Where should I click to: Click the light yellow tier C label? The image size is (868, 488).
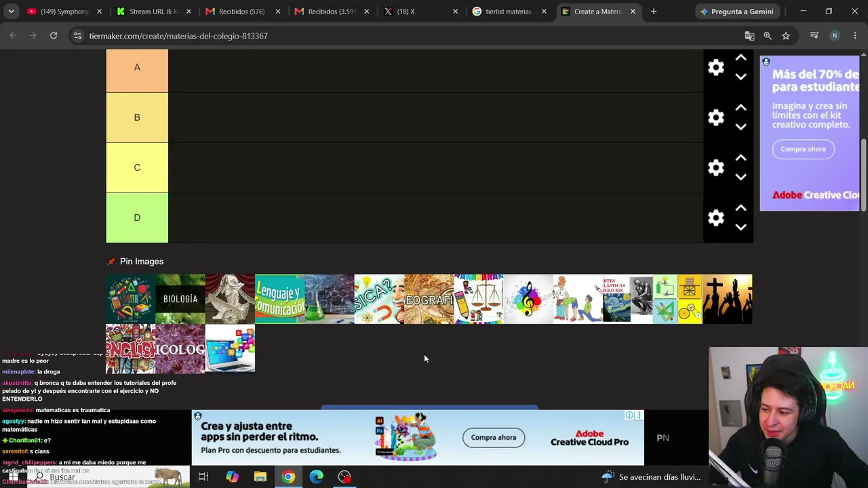click(x=137, y=167)
